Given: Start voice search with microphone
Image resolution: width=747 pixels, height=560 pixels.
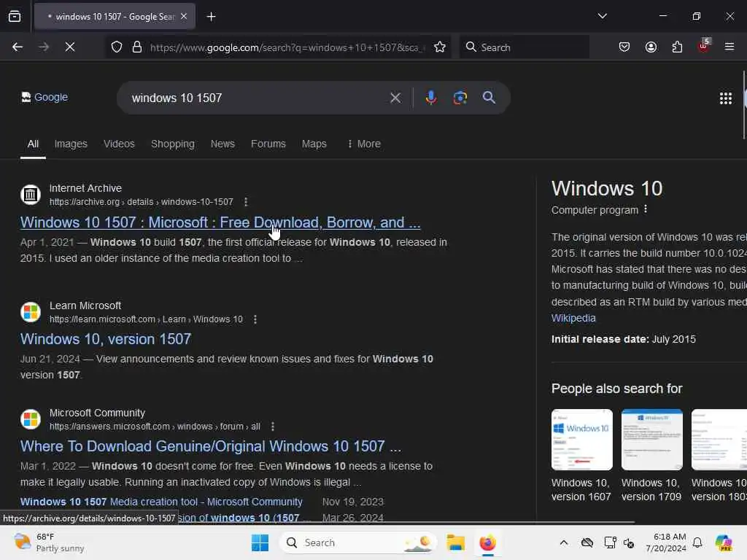Looking at the screenshot, I should pyautogui.click(x=430, y=98).
